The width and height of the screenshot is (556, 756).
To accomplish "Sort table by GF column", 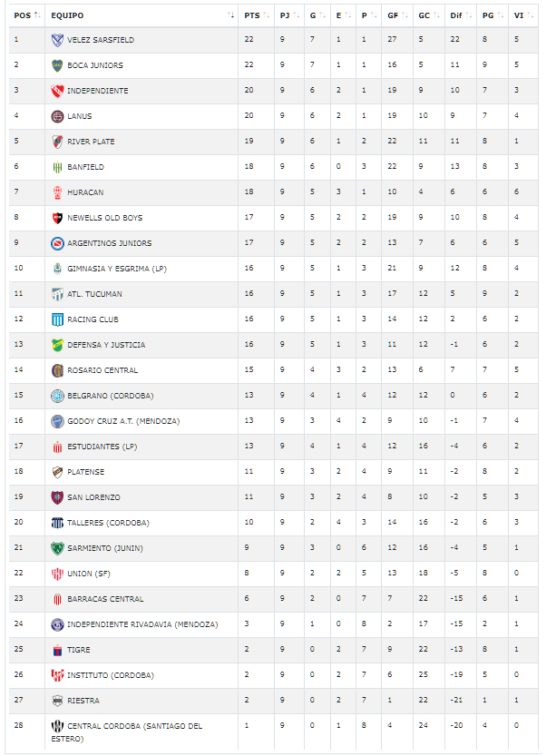I will pos(397,15).
